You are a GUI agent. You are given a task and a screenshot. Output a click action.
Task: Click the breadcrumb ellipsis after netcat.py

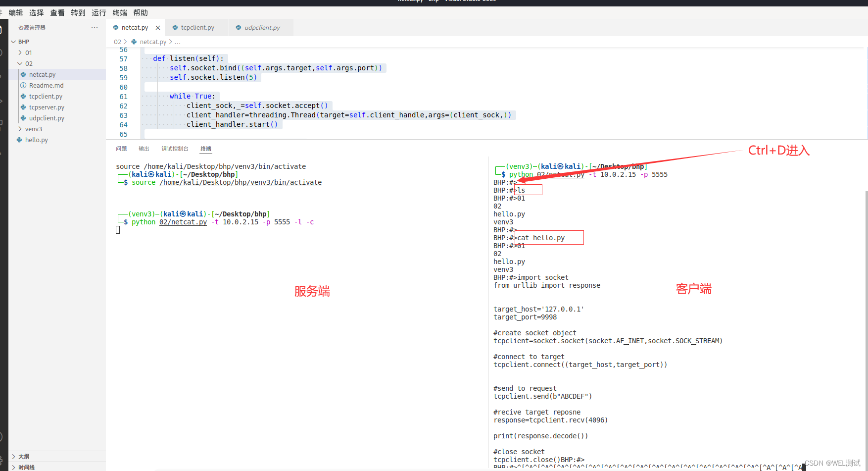click(177, 42)
